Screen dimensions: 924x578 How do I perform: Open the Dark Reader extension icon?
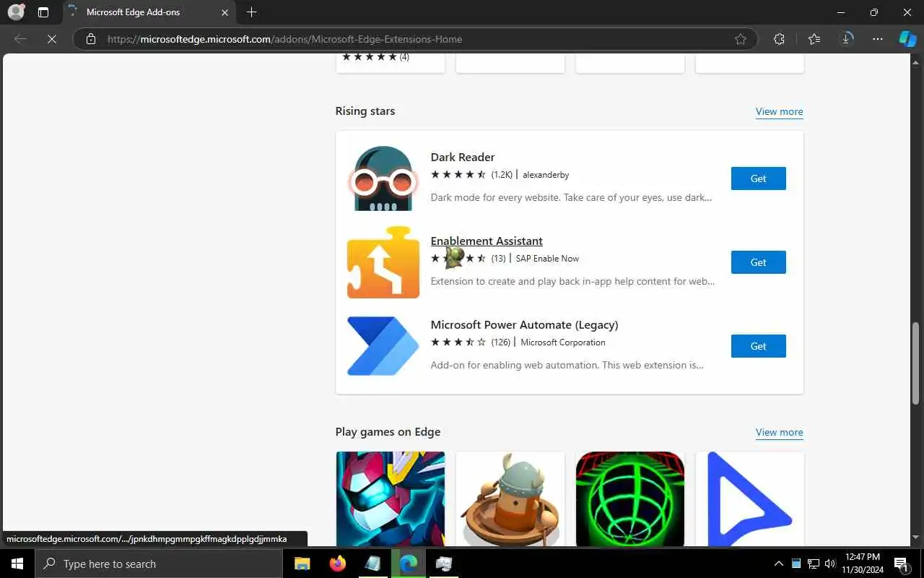click(383, 178)
